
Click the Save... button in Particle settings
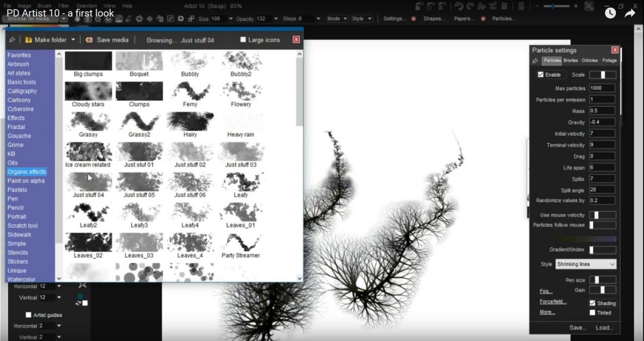click(x=577, y=327)
